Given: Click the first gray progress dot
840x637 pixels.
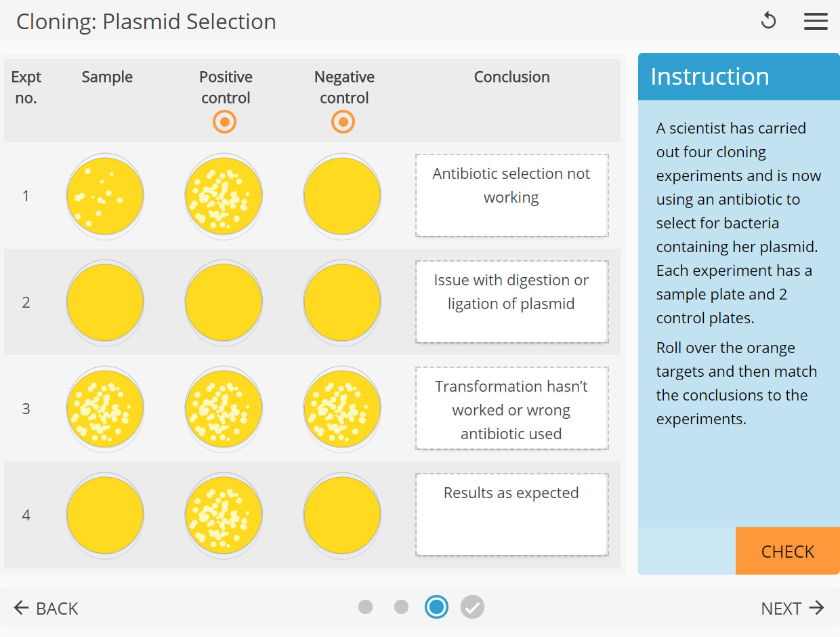Looking at the screenshot, I should click(366, 607).
